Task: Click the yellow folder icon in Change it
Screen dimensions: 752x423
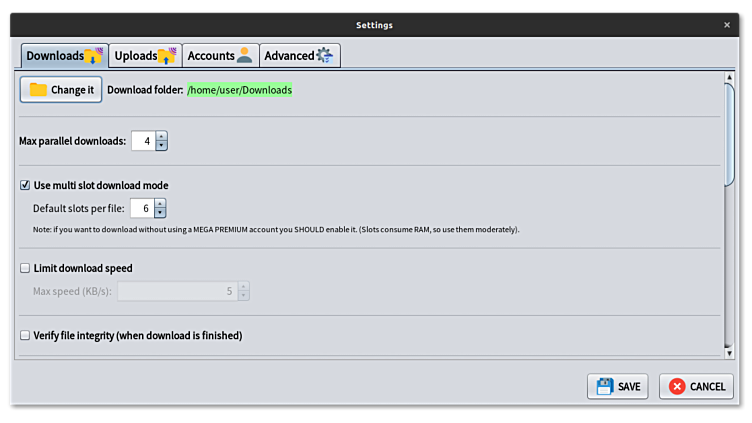Action: (38, 90)
